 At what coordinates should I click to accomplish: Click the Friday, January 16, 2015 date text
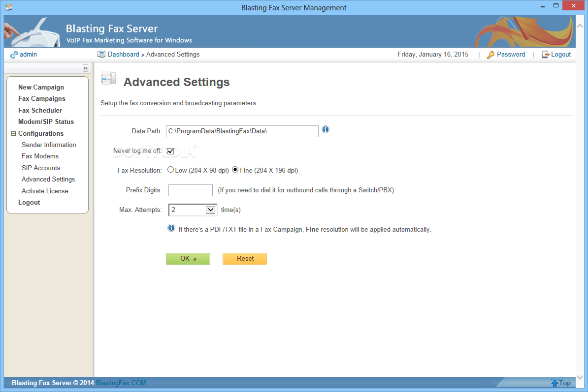[433, 54]
